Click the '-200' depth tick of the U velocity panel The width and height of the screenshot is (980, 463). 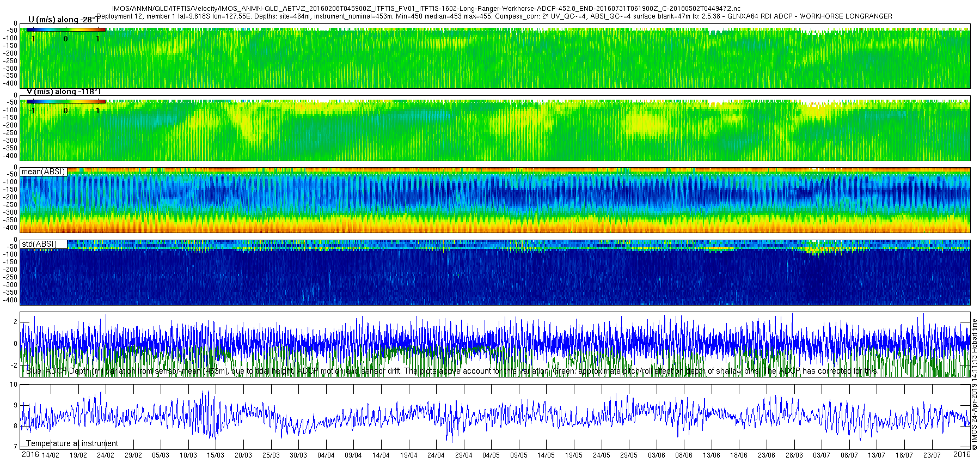11,53
